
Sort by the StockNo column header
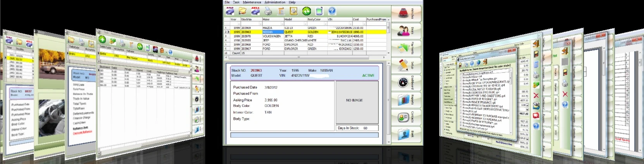[251, 19]
